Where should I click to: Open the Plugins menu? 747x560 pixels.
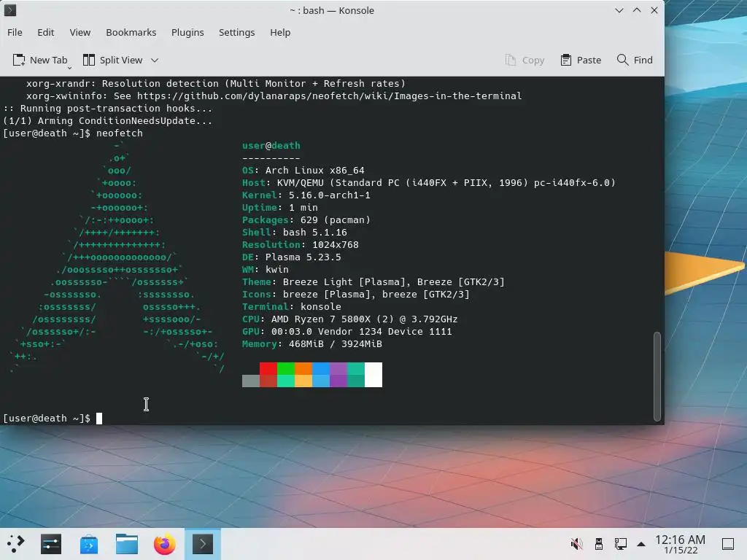[187, 32]
